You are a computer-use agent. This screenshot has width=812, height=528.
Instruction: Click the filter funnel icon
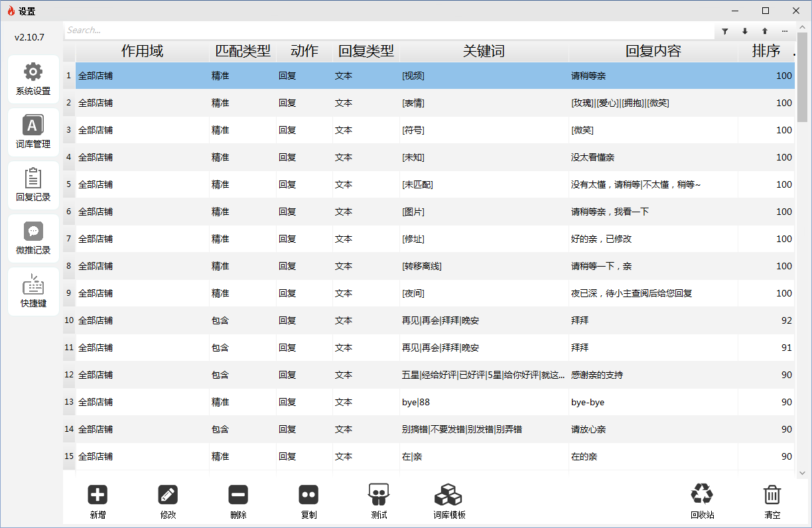click(x=724, y=31)
